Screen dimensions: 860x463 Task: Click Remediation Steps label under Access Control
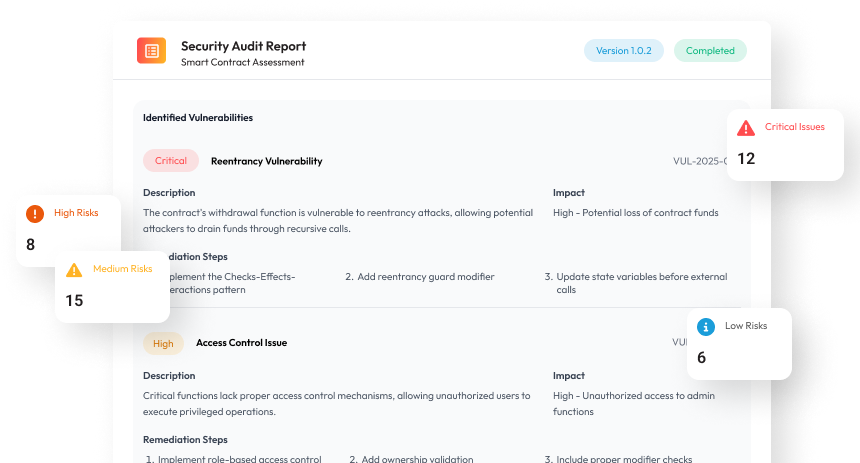185,440
